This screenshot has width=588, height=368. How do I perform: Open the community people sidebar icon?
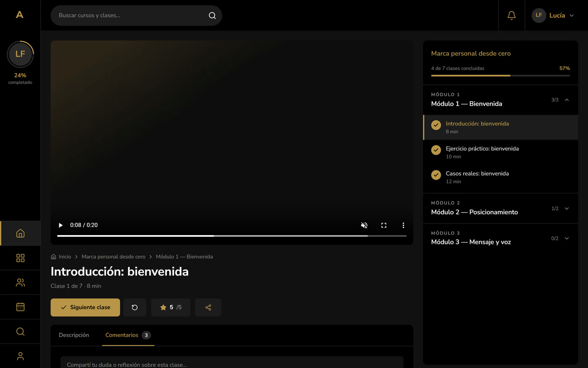(x=20, y=282)
